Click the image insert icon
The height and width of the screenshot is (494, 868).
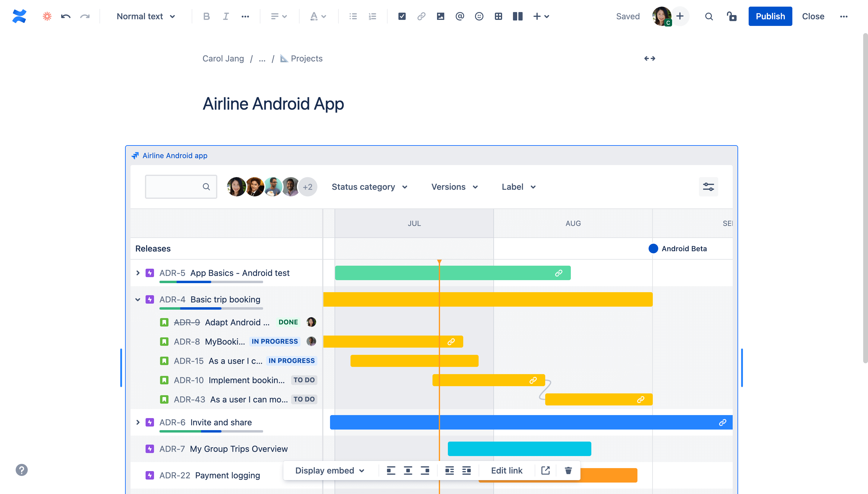coord(440,16)
